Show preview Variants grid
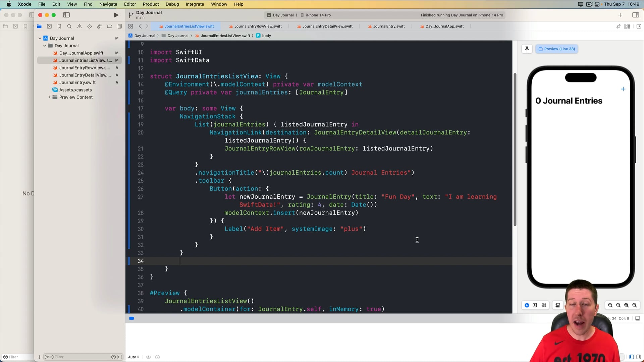This screenshot has height=362, width=644. click(x=544, y=305)
